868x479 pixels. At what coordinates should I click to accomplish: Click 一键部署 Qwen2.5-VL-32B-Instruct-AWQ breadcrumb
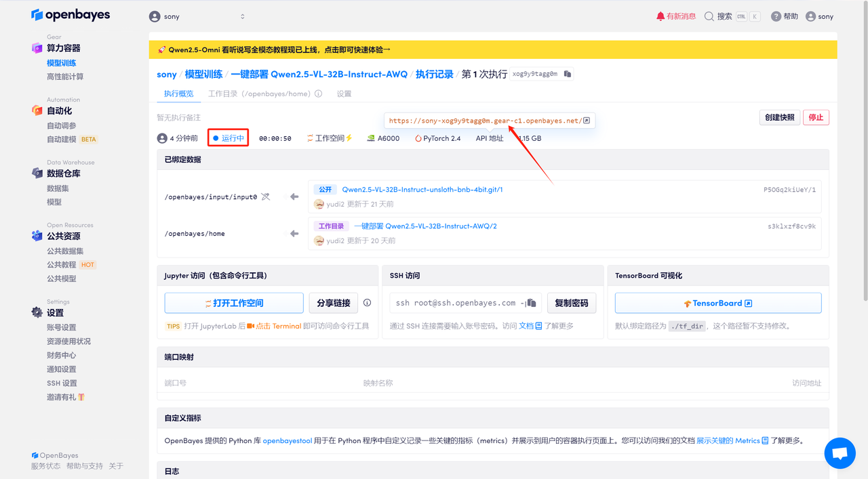pyautogui.click(x=319, y=75)
